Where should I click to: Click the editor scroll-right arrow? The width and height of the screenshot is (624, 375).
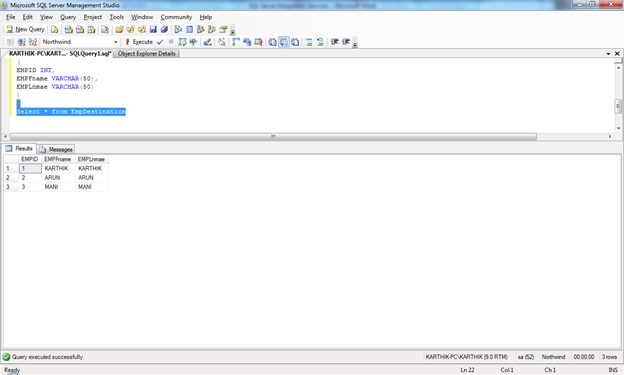tap(610, 137)
